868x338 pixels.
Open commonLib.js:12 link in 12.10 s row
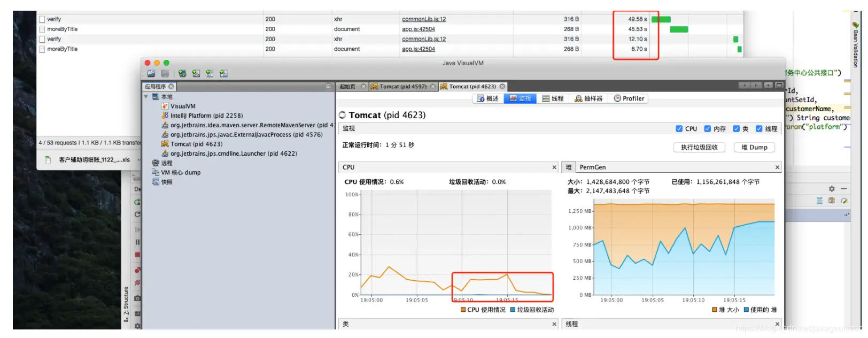click(424, 39)
